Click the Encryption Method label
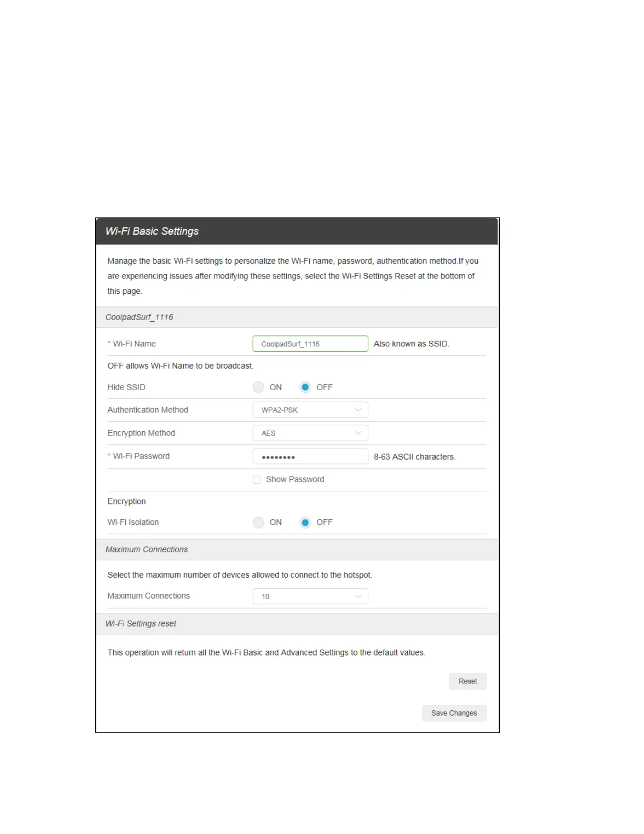 pos(142,433)
